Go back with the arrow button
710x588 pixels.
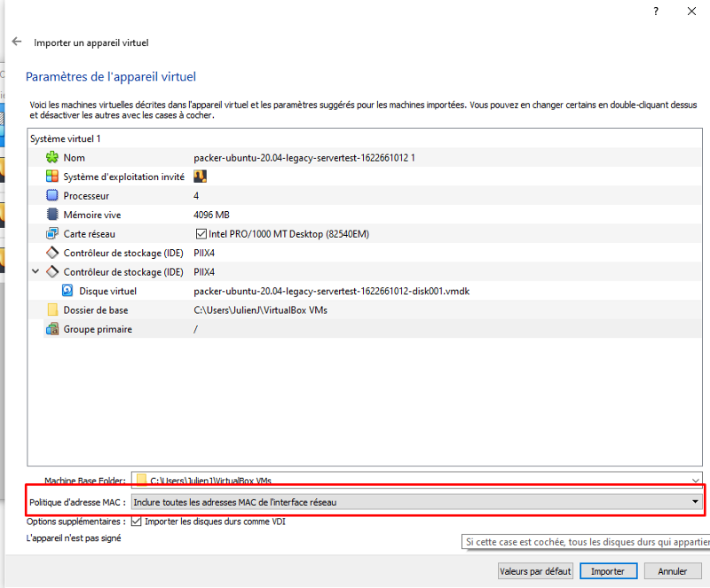click(17, 42)
